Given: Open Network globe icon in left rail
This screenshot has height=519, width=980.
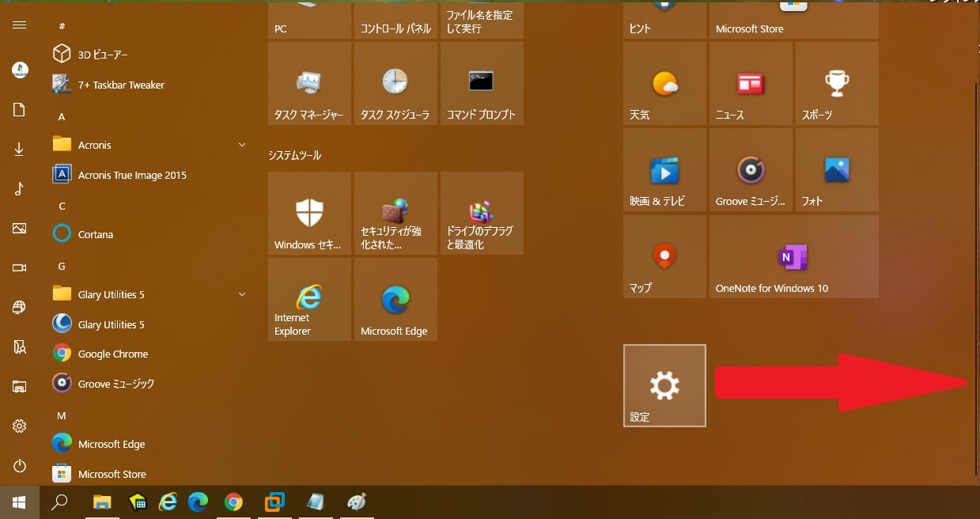Looking at the screenshot, I should tap(20, 307).
